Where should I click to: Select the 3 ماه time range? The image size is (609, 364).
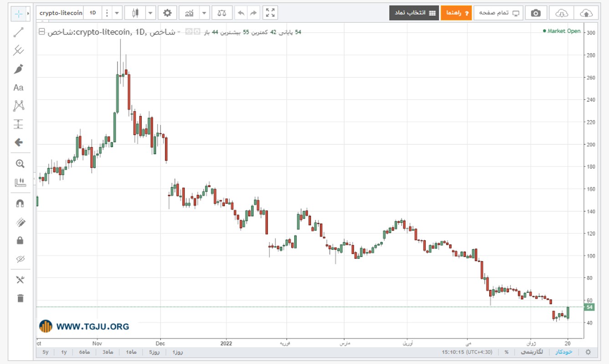point(107,352)
